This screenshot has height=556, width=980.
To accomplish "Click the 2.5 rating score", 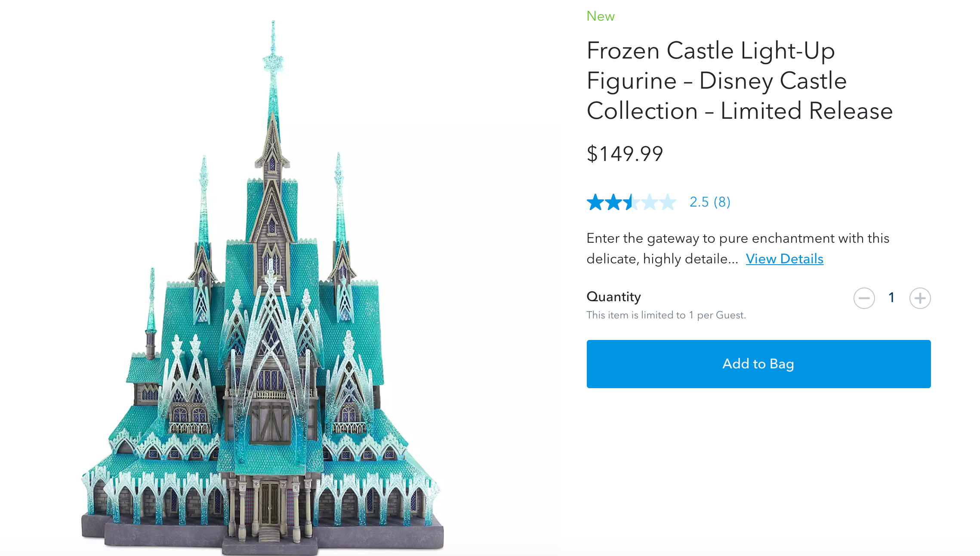I will coord(699,202).
